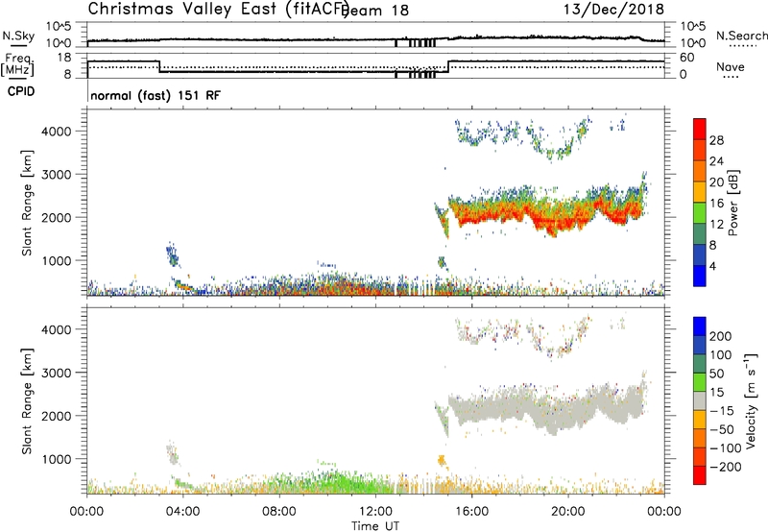The height and width of the screenshot is (532, 768).
Task: Click the '08:00' time tick label
Action: coord(279,512)
